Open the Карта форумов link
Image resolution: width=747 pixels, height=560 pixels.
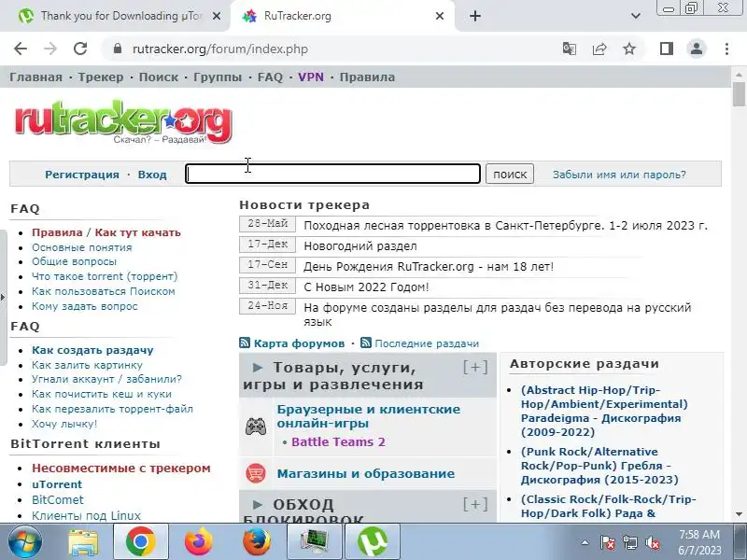299,343
